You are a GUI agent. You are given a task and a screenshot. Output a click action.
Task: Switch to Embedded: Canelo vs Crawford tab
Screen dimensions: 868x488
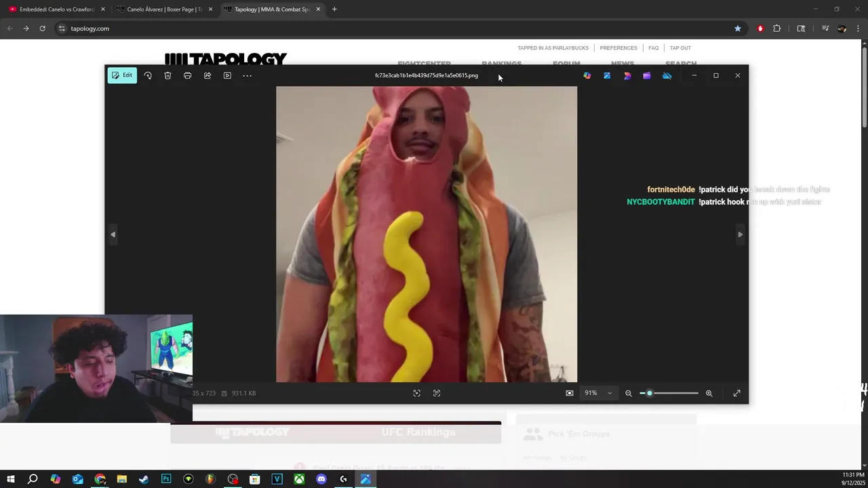tap(56, 9)
